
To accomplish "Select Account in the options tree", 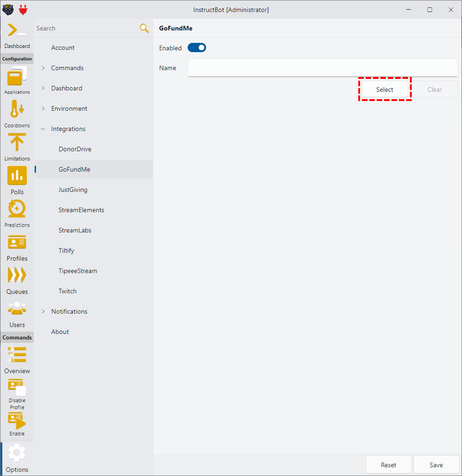I will (94, 48).
